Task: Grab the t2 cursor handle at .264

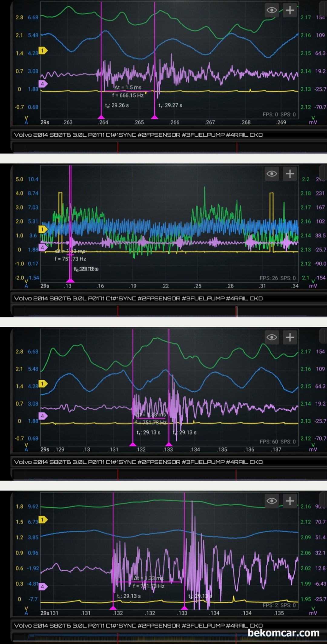Action: (101, 117)
